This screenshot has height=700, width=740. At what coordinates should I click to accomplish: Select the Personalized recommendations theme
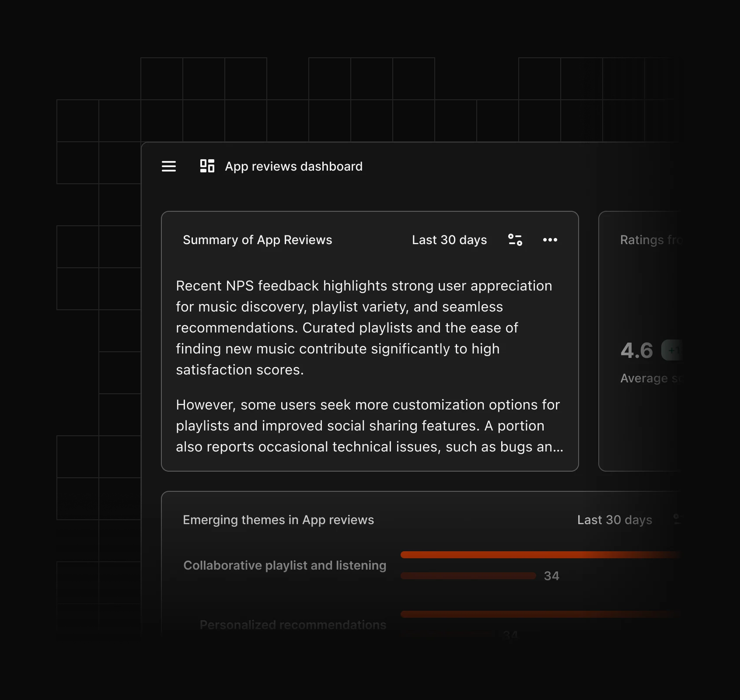(293, 625)
